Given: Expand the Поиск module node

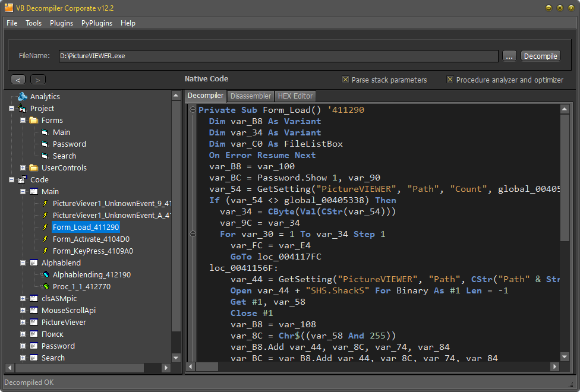Looking at the screenshot, I should pyautogui.click(x=23, y=334).
